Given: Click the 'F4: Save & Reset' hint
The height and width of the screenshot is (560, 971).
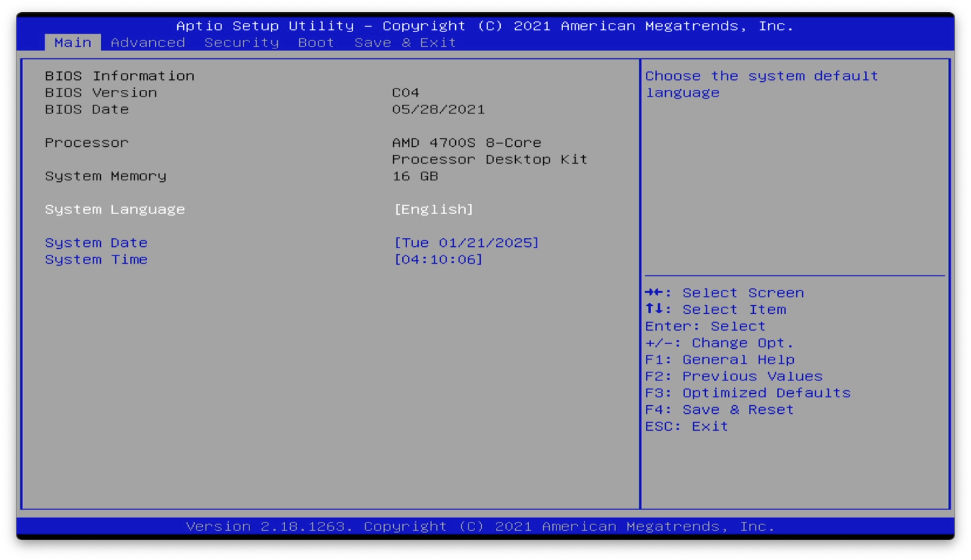Looking at the screenshot, I should click(x=719, y=410).
